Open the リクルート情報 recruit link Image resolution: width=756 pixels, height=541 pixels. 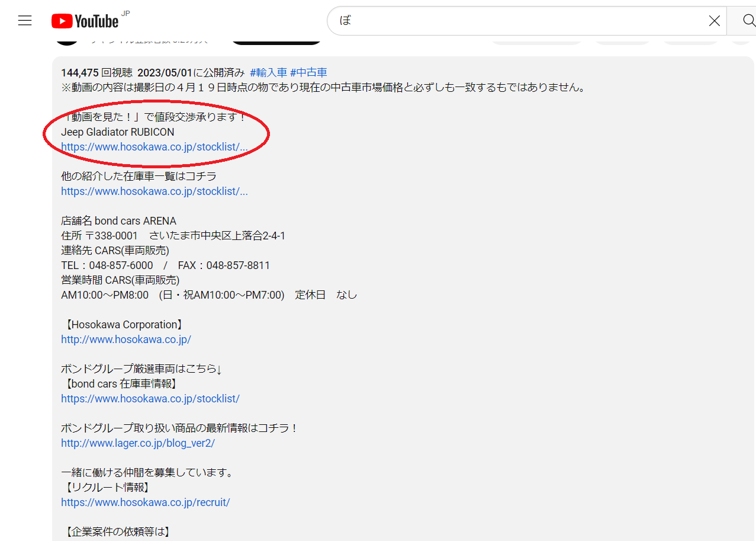click(146, 502)
